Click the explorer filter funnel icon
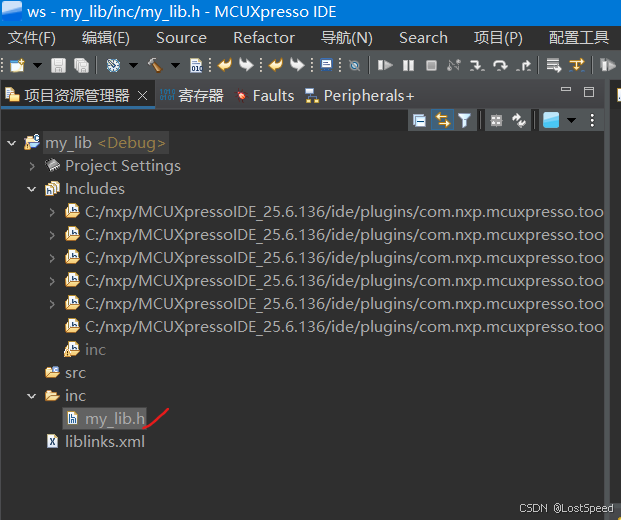Image resolution: width=621 pixels, height=520 pixels. coord(464,120)
